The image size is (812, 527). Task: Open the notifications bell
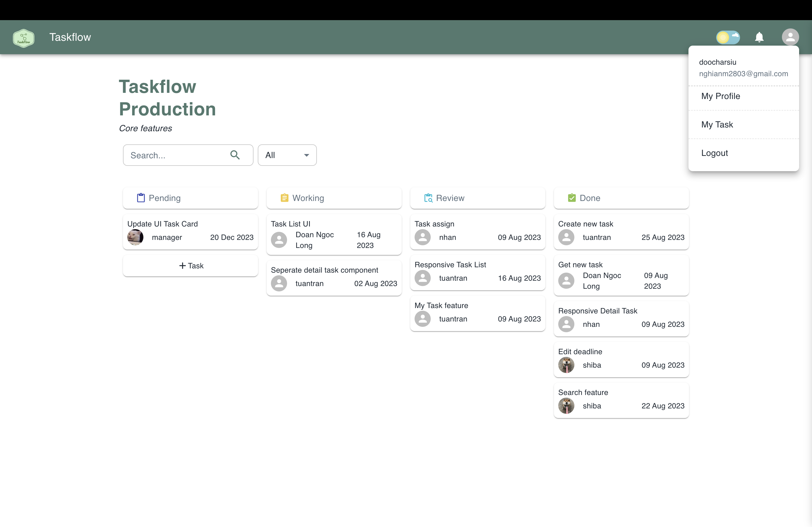(x=759, y=37)
